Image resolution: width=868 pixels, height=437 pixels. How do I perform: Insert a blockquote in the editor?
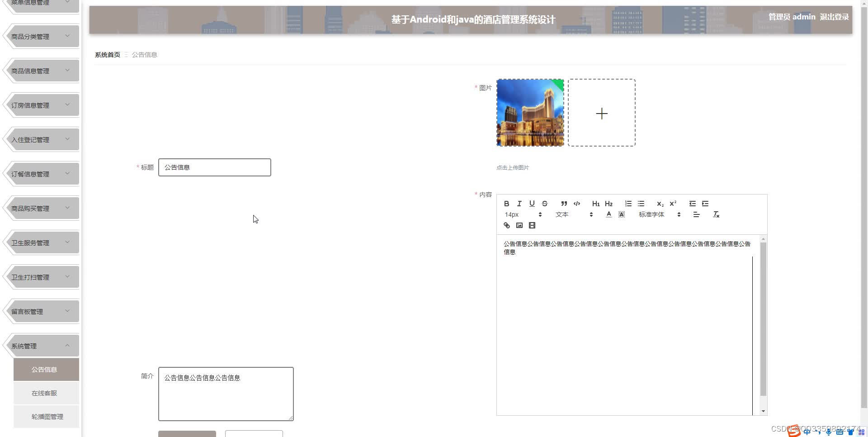pos(564,204)
